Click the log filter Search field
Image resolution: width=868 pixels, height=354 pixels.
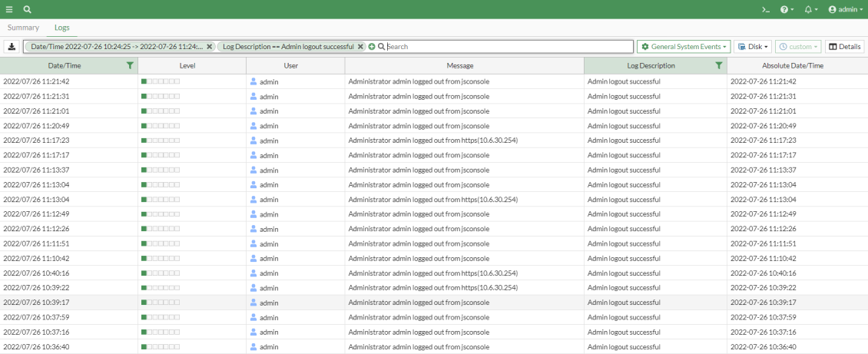[x=507, y=47]
